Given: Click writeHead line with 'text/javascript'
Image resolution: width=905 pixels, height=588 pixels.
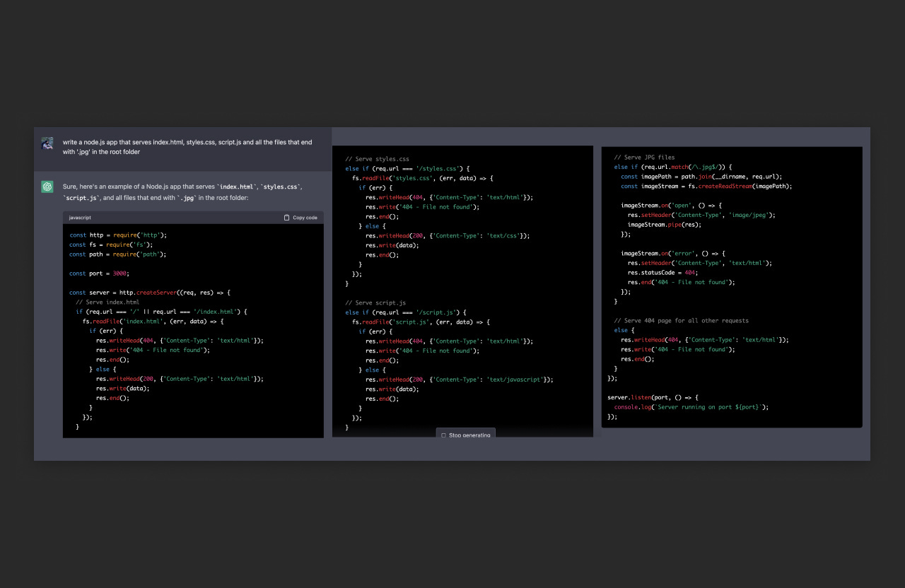Looking at the screenshot, I should tap(460, 380).
